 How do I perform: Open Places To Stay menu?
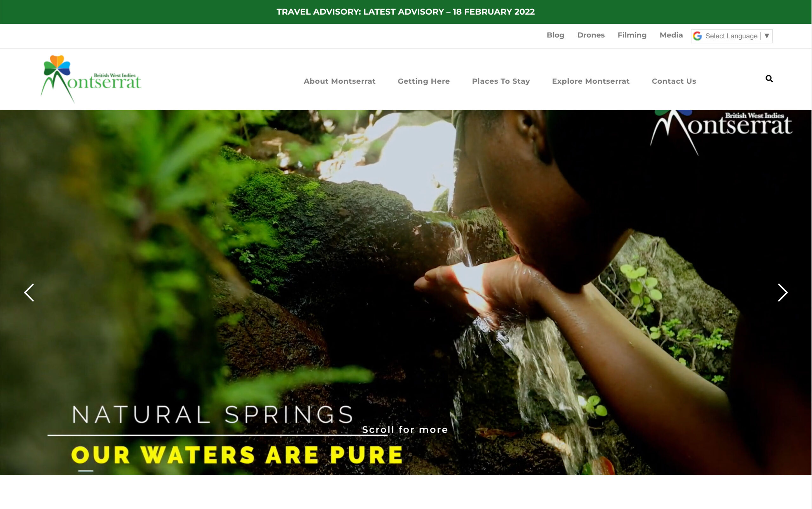501,81
